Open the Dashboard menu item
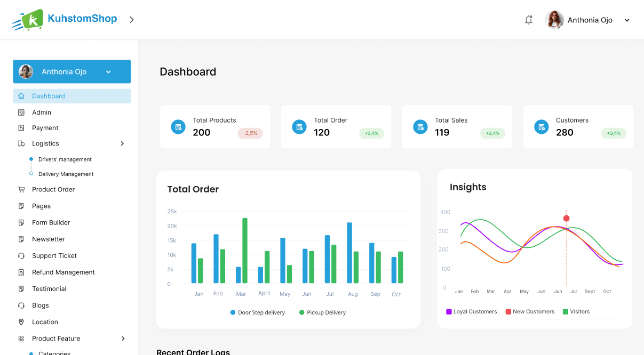The width and height of the screenshot is (644, 355). [x=49, y=96]
